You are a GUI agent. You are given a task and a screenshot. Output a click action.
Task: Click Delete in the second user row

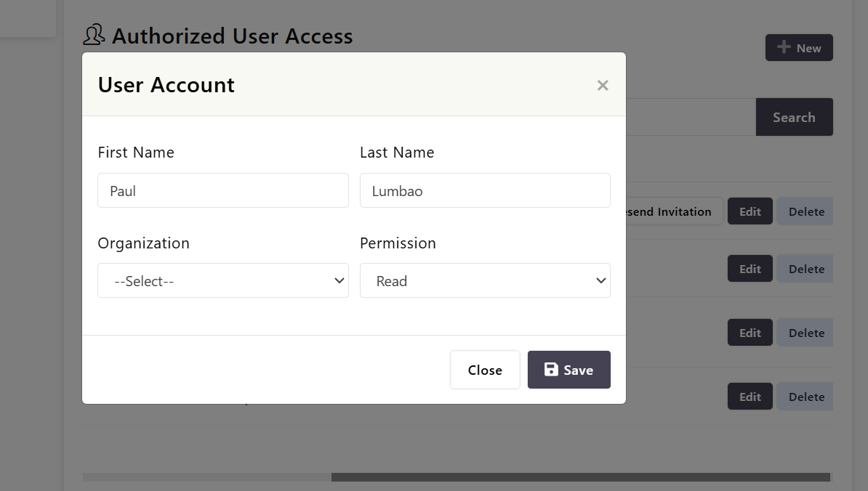(x=805, y=269)
